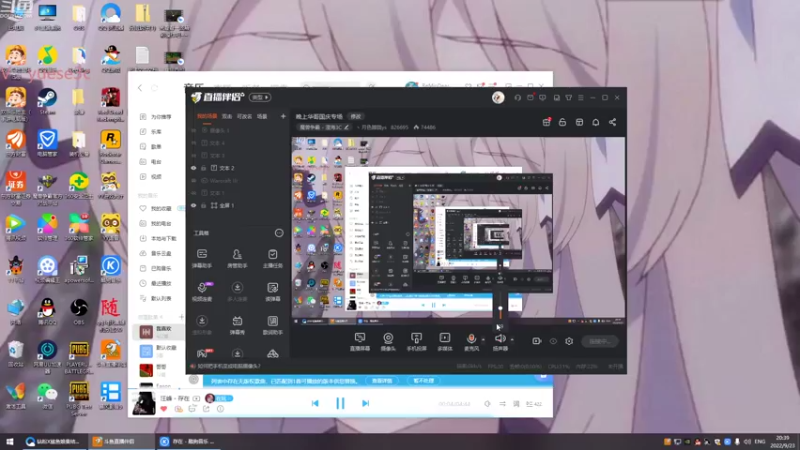Viewport: 800px width, 450px height.
Task: Open the 弹幕助手 tool in toolbox
Action: pos(202,258)
